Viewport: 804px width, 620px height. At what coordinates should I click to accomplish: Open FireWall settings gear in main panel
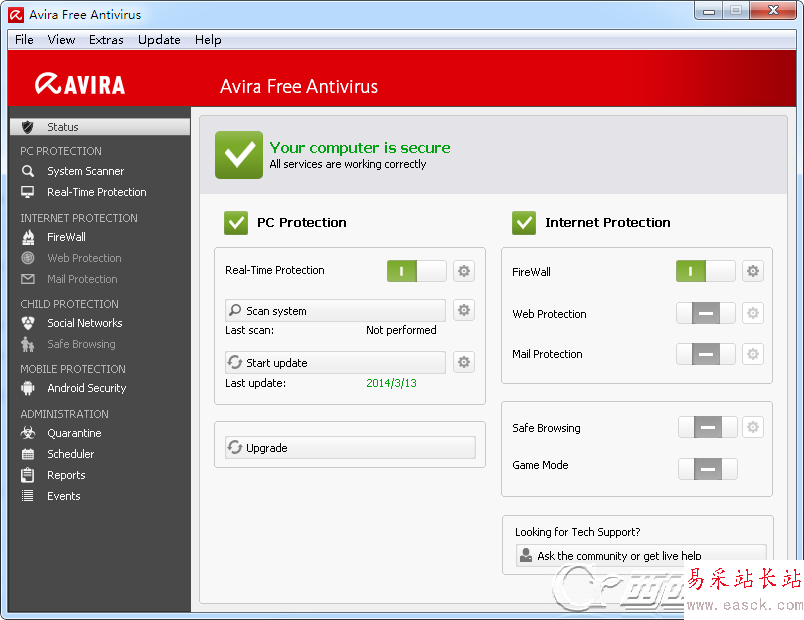[x=753, y=271]
